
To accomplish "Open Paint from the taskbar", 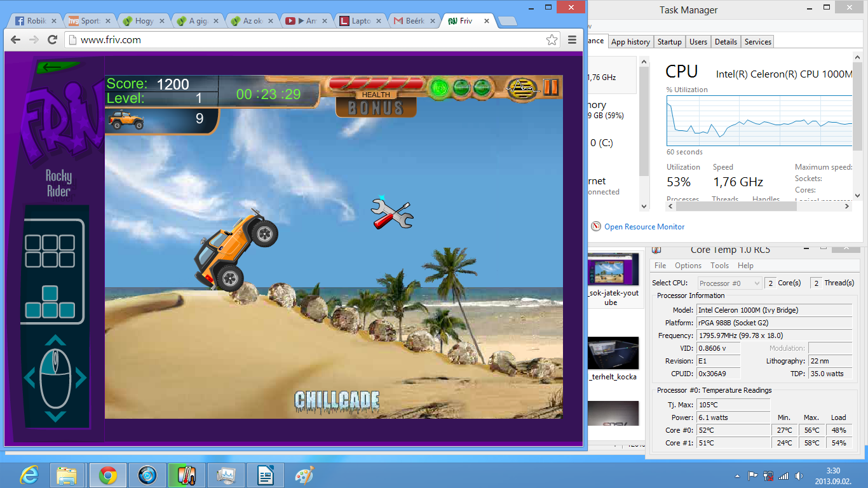I will (305, 475).
